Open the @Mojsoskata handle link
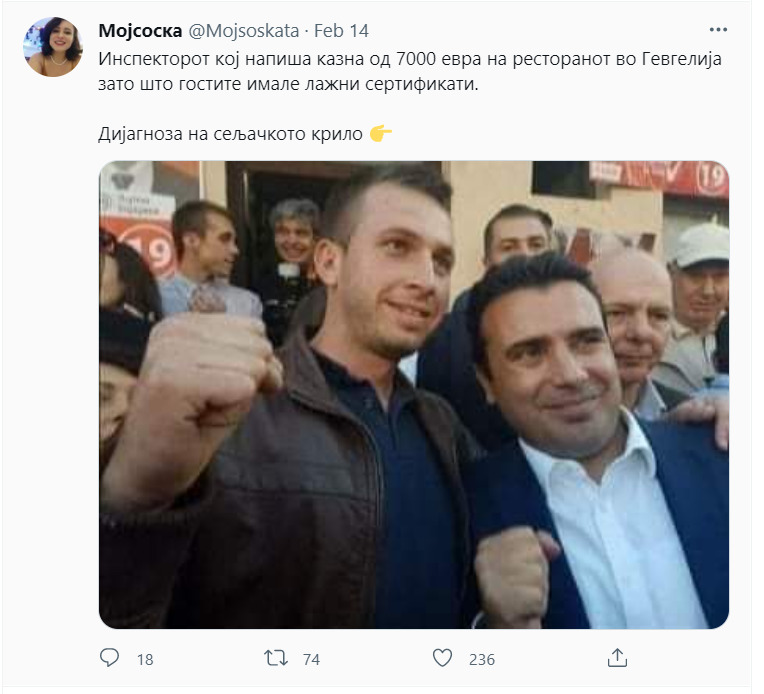 [244, 31]
